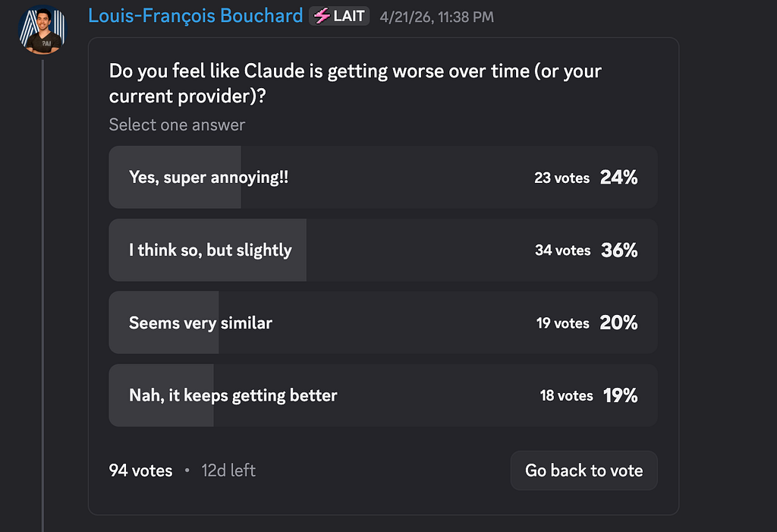Click the 12d left poll expiry label
Viewport: 777px width, 532px height.
[x=228, y=470]
